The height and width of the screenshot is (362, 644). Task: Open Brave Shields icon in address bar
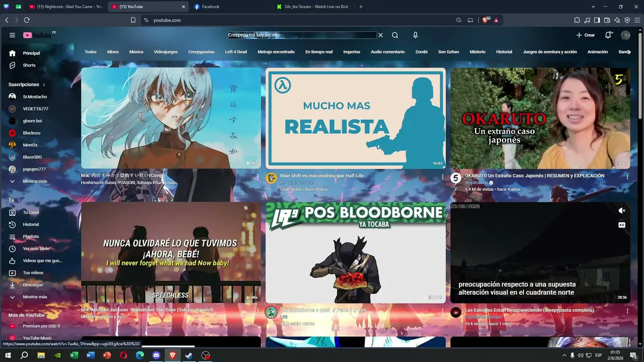485,20
